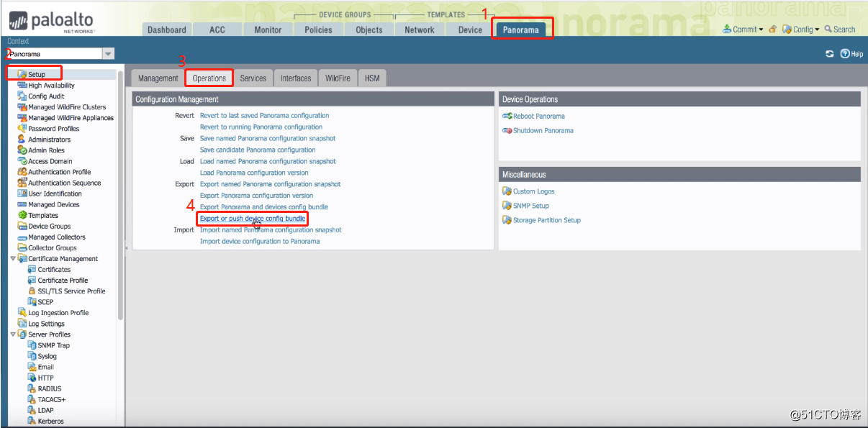The image size is (868, 428).
Task: Click Load named Panorama configuration snapshot
Action: (268, 162)
